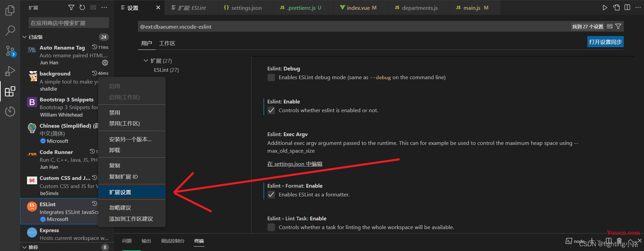Click the Code Runner extension icon

coord(32,154)
